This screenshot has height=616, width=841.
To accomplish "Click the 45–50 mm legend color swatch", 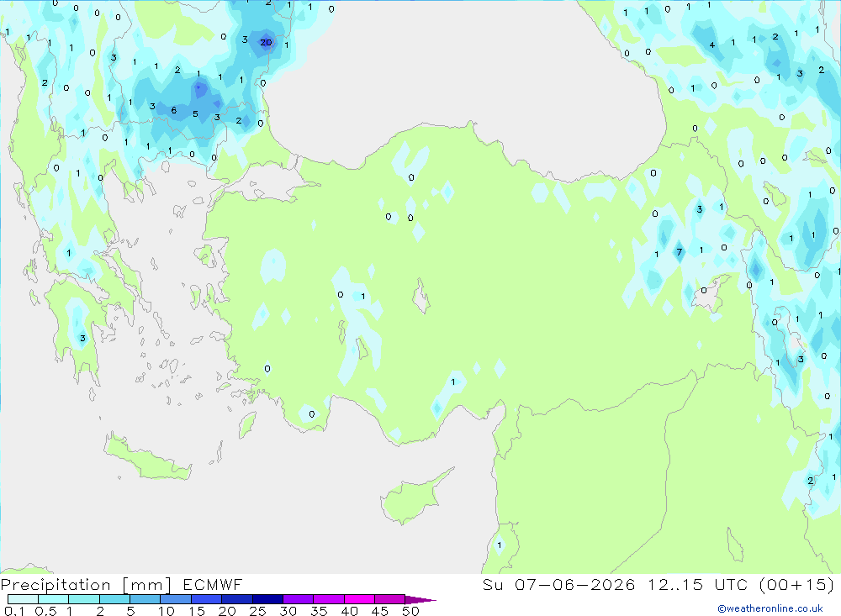I will pos(390,599).
